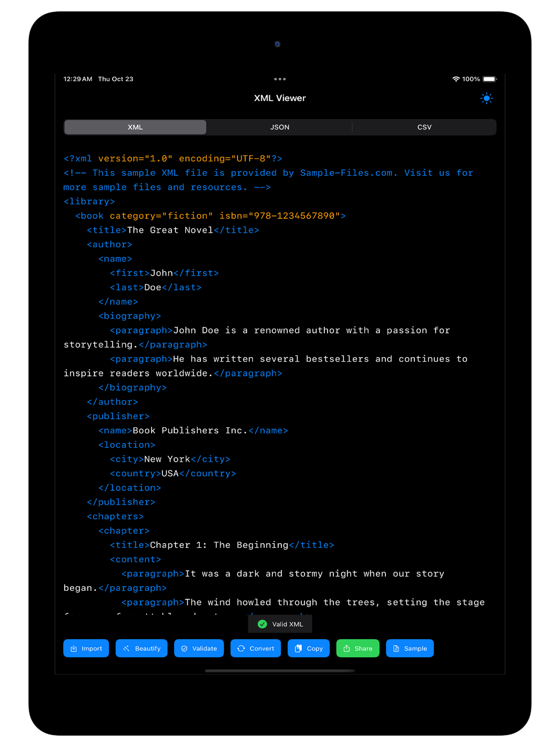The image size is (560, 747).
Task: Click the 'Valid XML' status label
Action: [288, 624]
